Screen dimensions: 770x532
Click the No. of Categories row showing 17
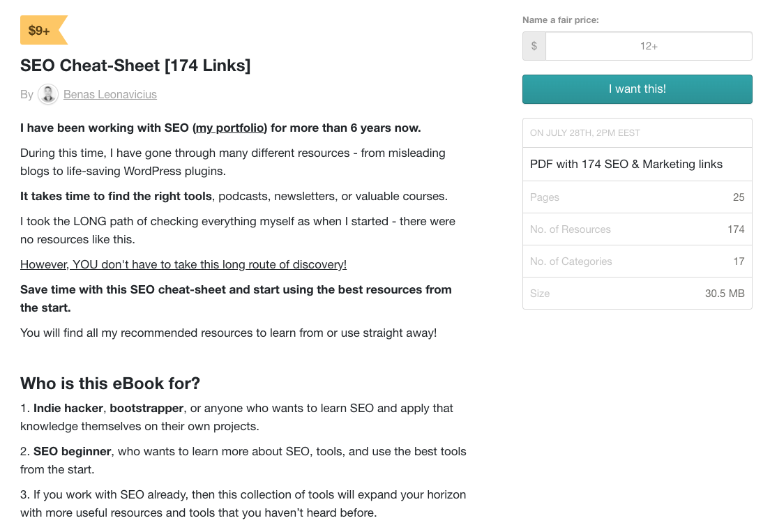pyautogui.click(x=637, y=261)
